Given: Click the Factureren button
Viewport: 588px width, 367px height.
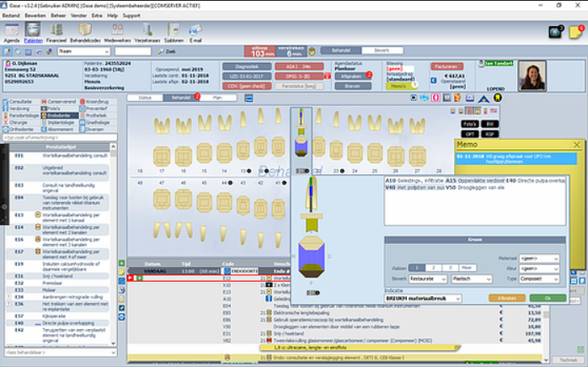Looking at the screenshot, I should (x=447, y=66).
